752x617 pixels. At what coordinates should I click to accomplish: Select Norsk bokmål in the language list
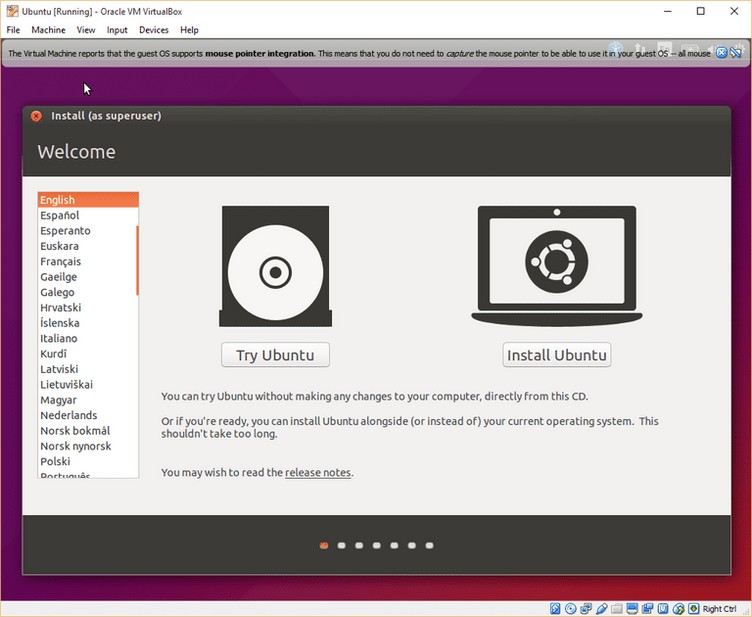click(88, 431)
